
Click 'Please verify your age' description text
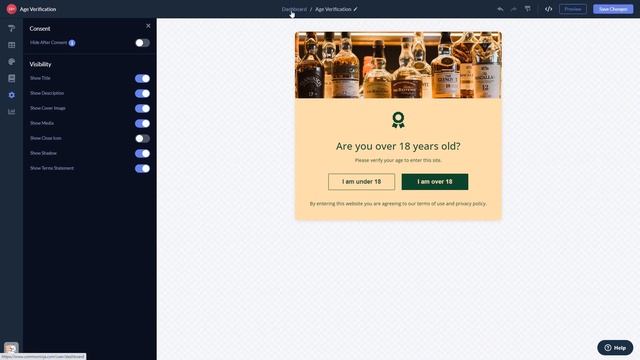tap(398, 160)
